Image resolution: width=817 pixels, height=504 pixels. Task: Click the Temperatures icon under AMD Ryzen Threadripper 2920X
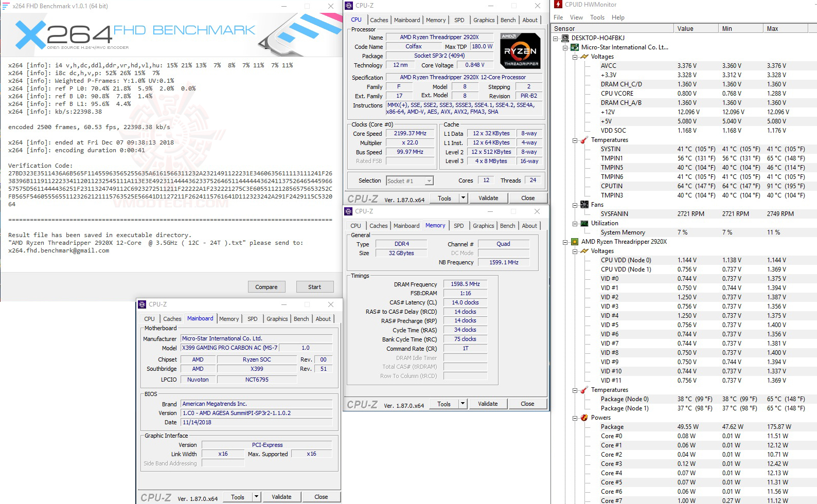click(x=584, y=390)
